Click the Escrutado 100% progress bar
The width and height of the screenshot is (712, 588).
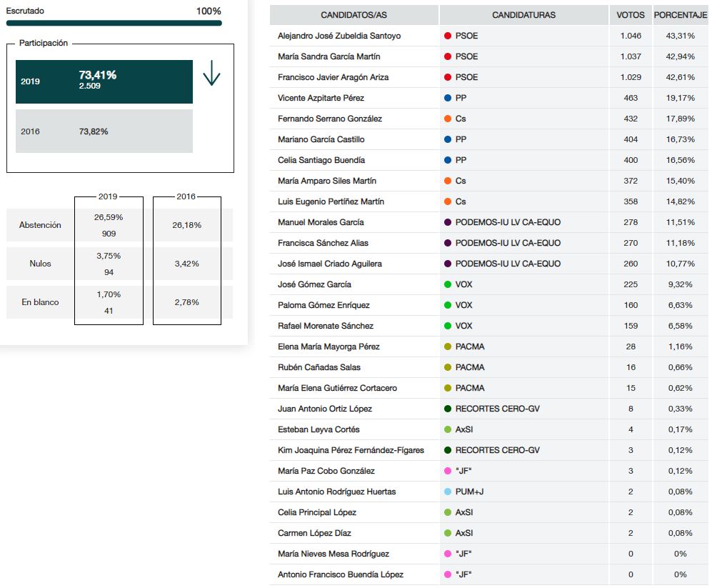(x=114, y=23)
